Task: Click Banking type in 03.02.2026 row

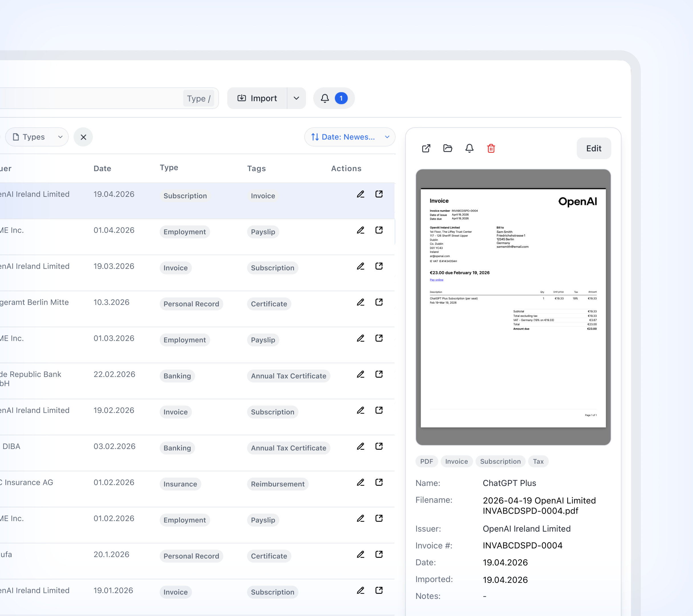Action: click(x=177, y=448)
